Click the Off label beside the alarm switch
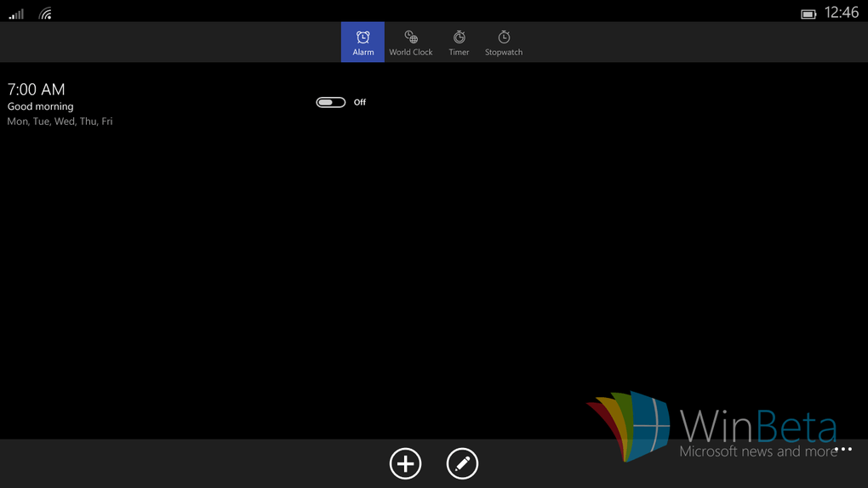 tap(360, 102)
